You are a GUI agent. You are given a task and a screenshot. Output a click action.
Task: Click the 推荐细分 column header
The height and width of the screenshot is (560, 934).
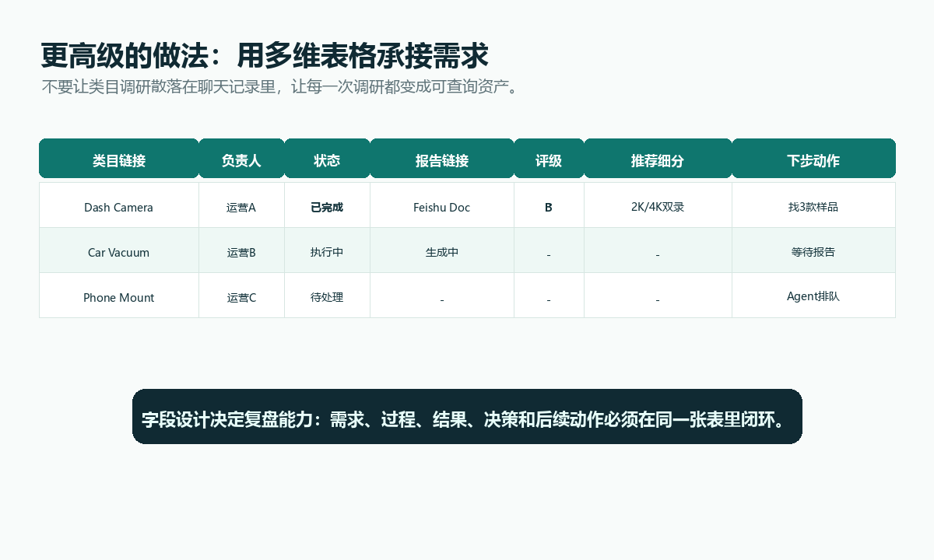point(658,159)
